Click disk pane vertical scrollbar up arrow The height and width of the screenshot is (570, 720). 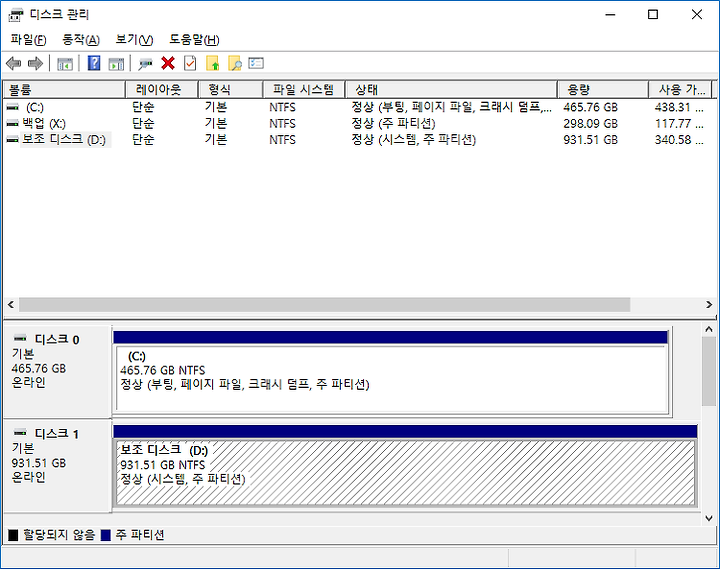click(709, 329)
